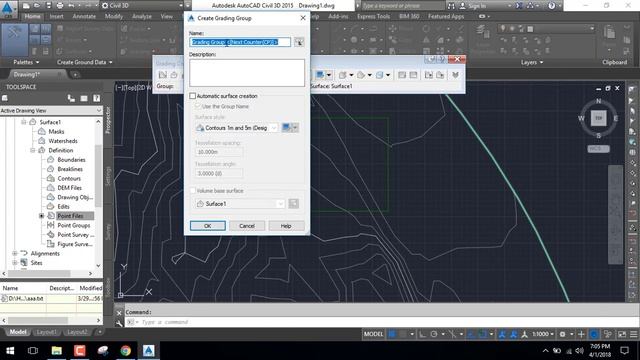The image size is (640, 360).
Task: Open the Annotate ribbon tab
Action: click(84, 16)
